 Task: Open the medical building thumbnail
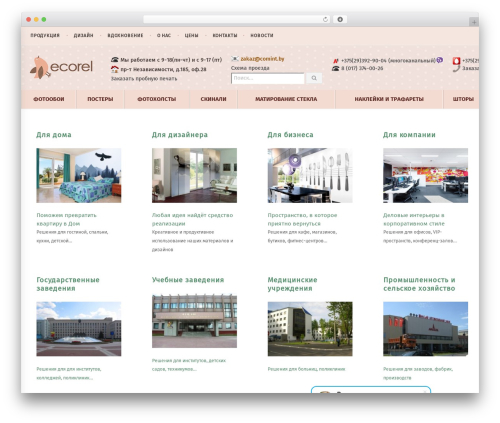coord(310,329)
